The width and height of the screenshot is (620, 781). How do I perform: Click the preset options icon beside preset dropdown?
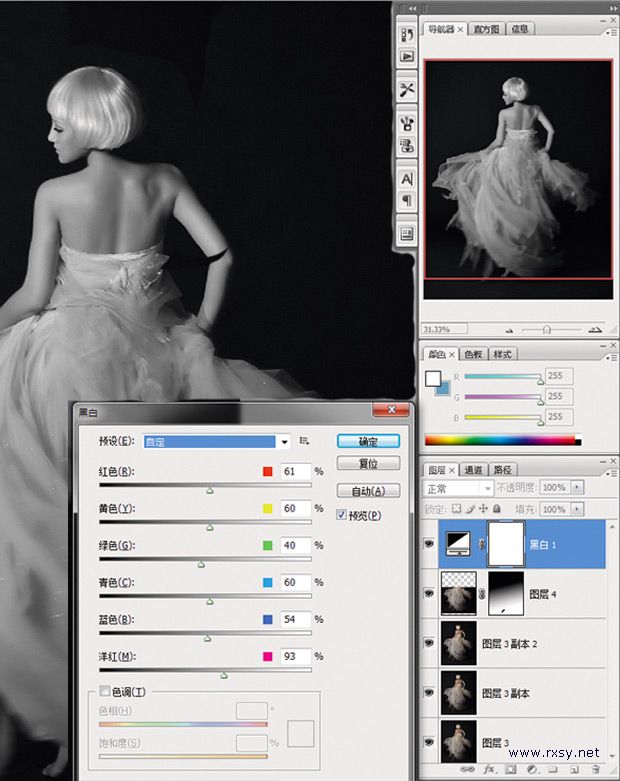click(304, 441)
